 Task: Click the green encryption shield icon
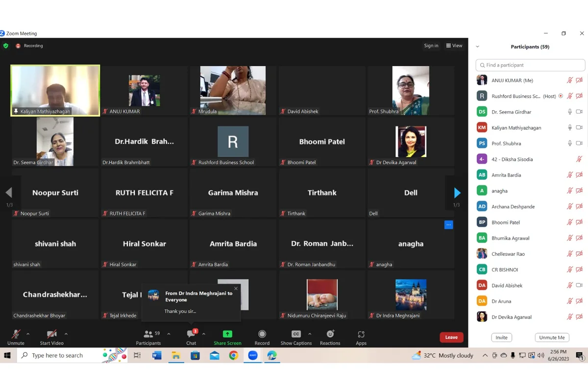(6, 46)
